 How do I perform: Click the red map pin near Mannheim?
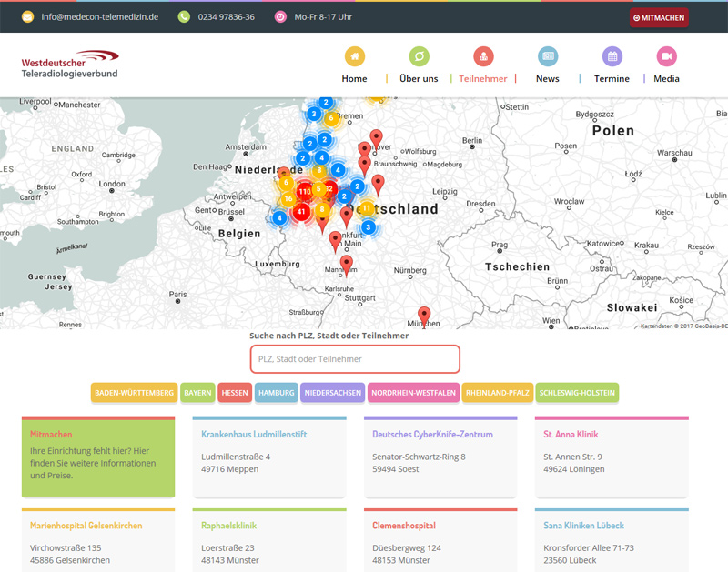click(x=347, y=266)
